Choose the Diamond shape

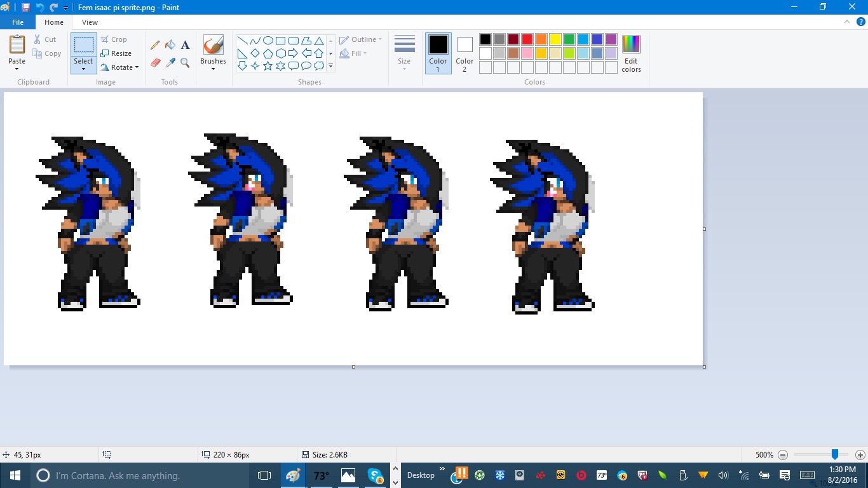[255, 53]
